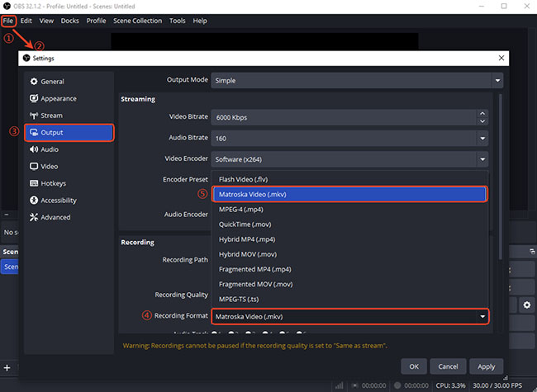Screen dimensions: 537x392
Task: Click the network signal bars in status bar
Action: pos(339,385)
